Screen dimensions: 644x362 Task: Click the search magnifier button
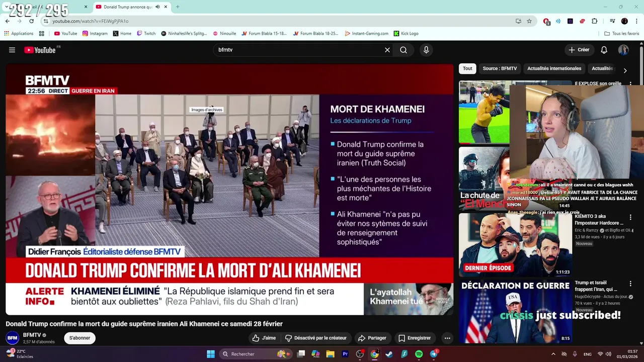404,50
